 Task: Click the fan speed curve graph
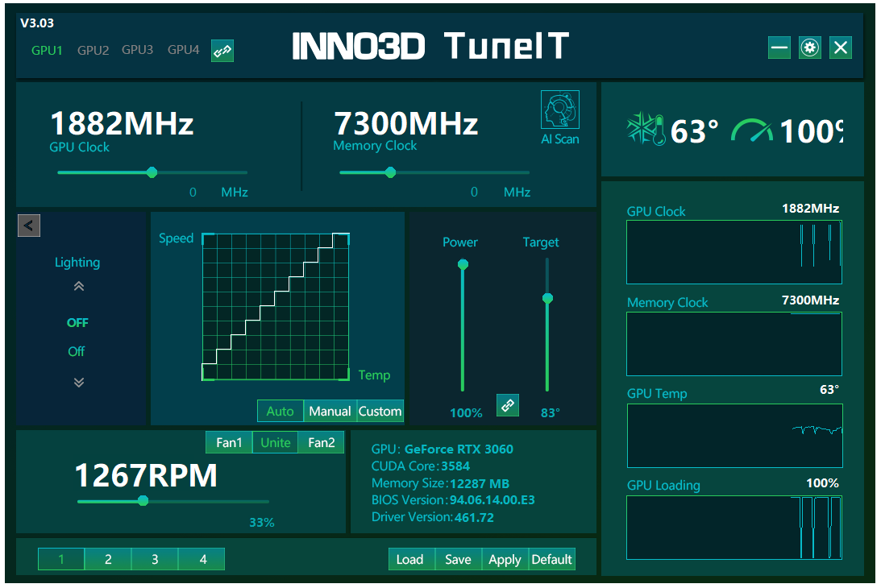pyautogui.click(x=276, y=307)
